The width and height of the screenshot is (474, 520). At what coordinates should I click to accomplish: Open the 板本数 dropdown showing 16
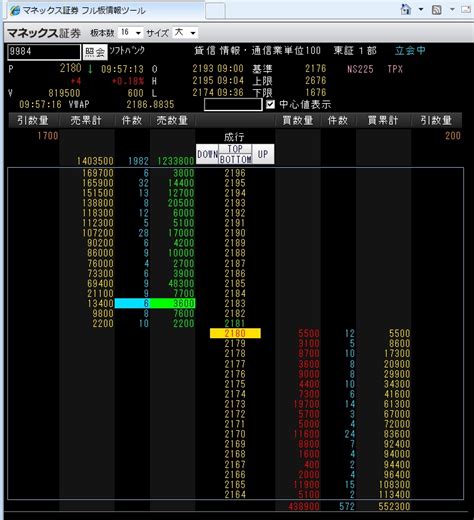pyautogui.click(x=131, y=33)
